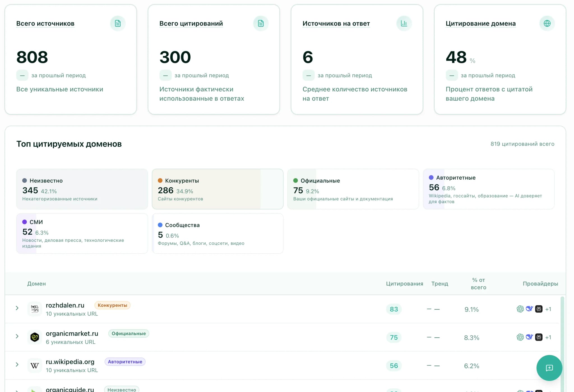The height and width of the screenshot is (392, 574).
Task: Click the Wikipedia favicon in domain list
Action: (x=34, y=365)
